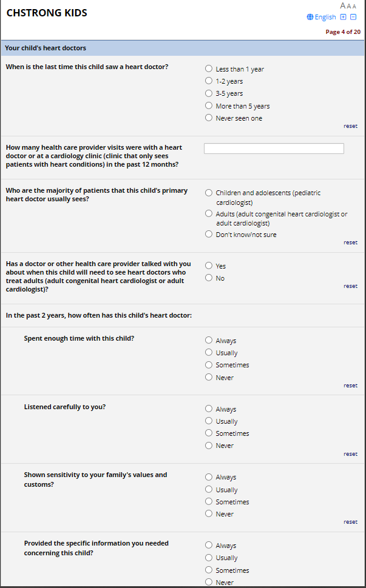Viewport: 366px width, 588px height.
Task: Click the globe language icon
Action: click(x=310, y=17)
